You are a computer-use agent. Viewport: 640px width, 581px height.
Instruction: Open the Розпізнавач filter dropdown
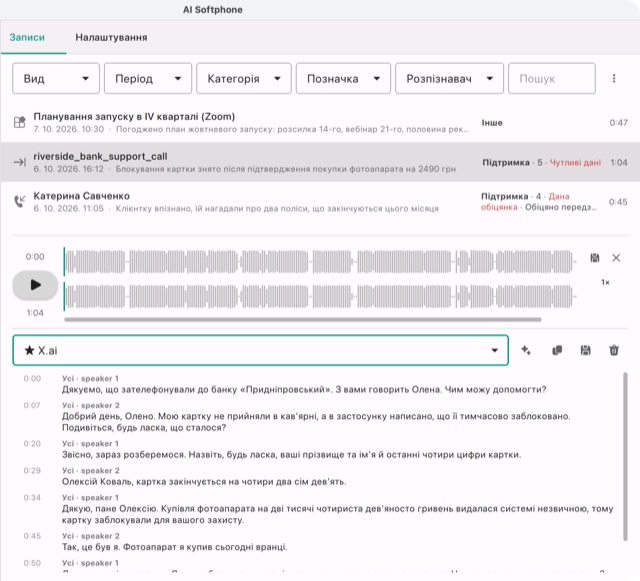(x=449, y=78)
